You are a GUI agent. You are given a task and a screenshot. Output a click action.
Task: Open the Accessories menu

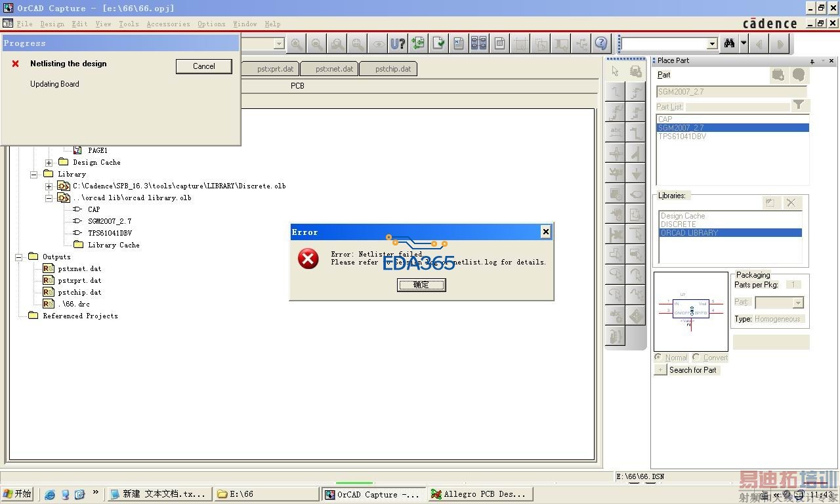coord(168,24)
